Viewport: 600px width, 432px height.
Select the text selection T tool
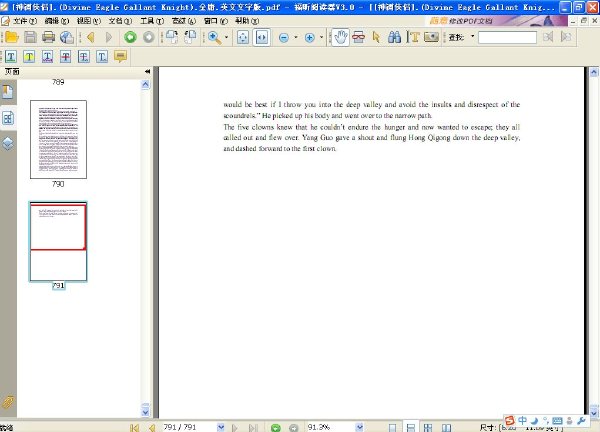pyautogui.click(x=413, y=37)
